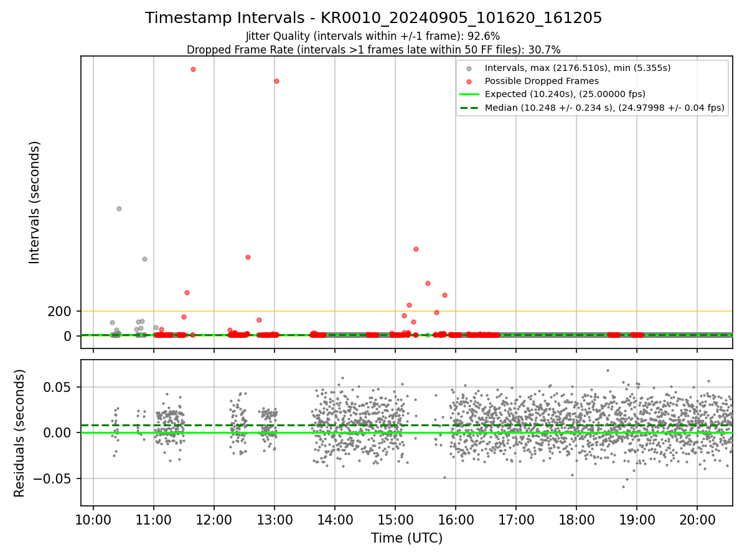Click the 'Residuals (seconds)' y-axis label
Image resolution: width=747 pixels, height=560 pixels.
(20, 433)
